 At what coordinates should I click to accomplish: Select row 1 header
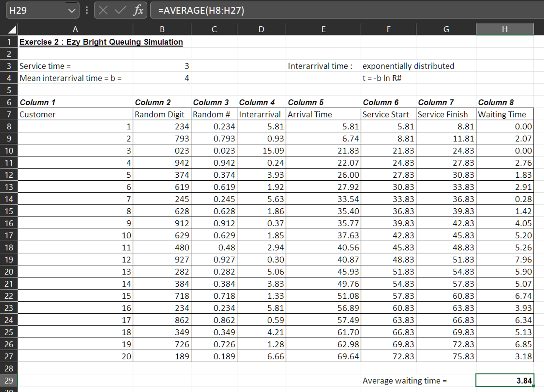coord(9,42)
